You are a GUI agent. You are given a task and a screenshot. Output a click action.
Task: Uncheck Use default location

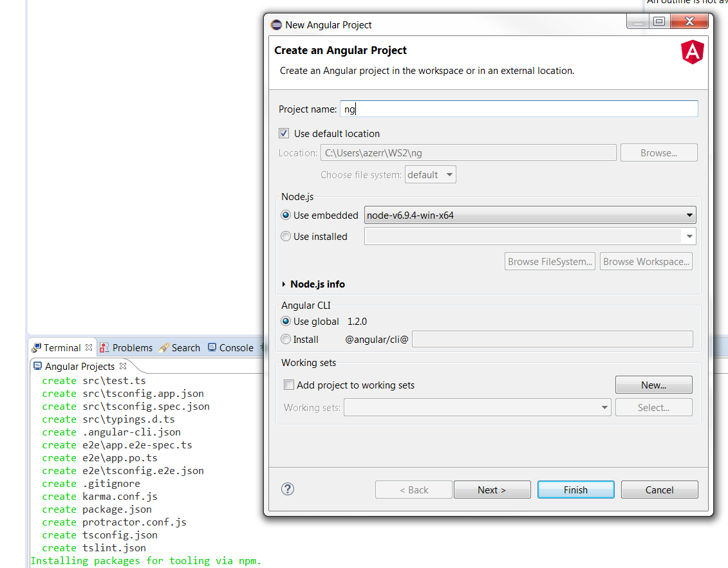tap(284, 133)
